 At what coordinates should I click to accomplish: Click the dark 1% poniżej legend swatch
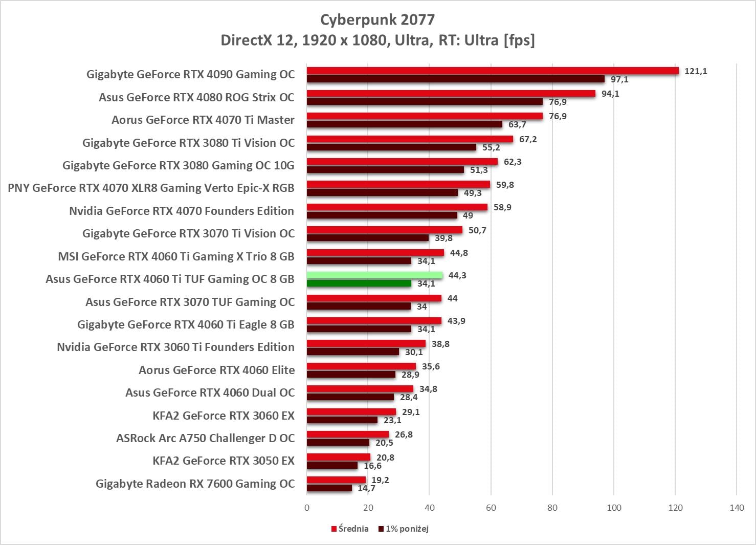381,529
